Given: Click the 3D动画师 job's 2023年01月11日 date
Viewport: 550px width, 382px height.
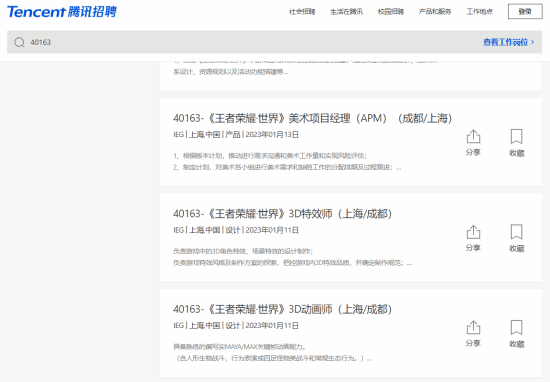Looking at the screenshot, I should click(272, 326).
